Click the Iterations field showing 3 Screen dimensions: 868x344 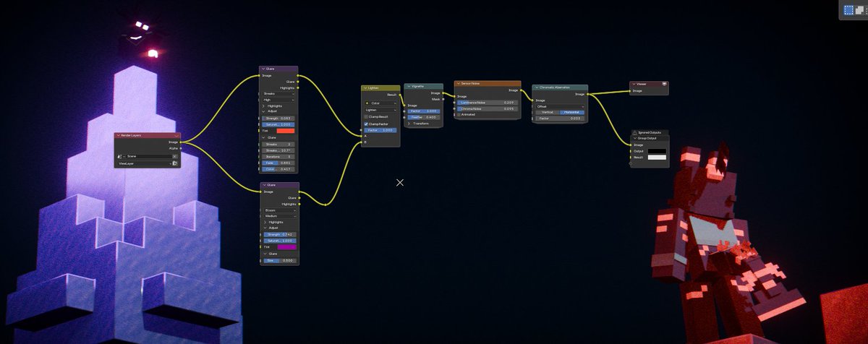tap(278, 156)
